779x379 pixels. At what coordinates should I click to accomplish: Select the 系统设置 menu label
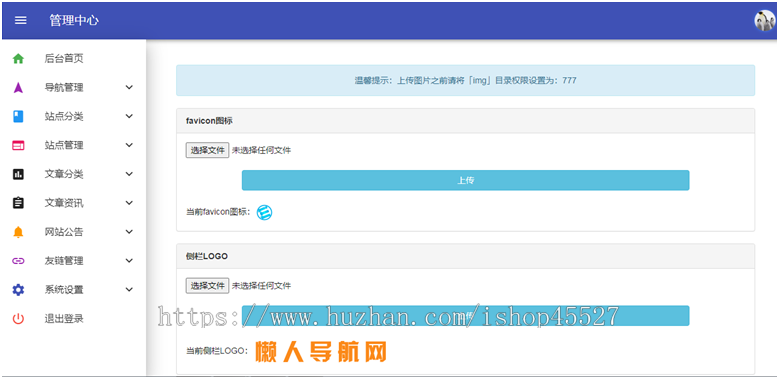coord(64,290)
